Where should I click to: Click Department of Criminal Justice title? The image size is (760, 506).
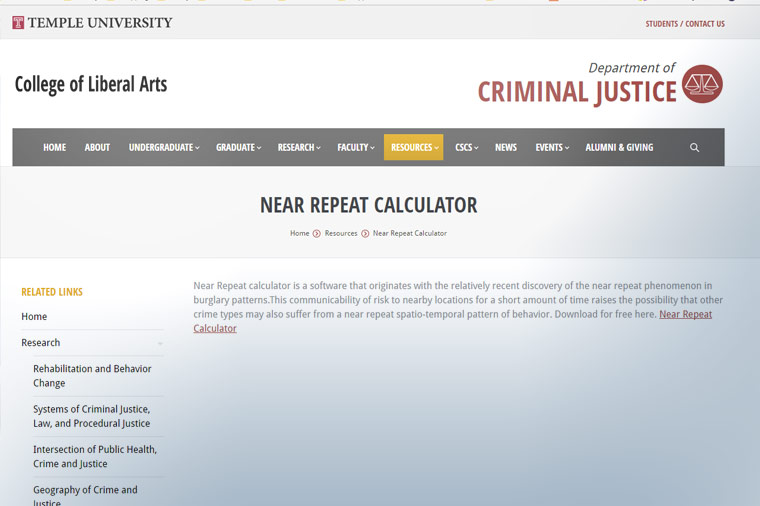click(x=577, y=84)
